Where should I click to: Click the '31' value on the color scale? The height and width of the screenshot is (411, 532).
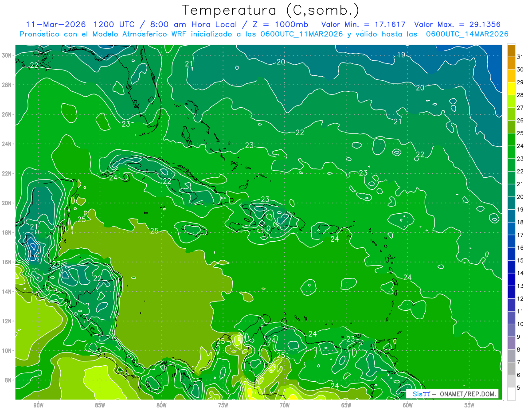[520, 57]
